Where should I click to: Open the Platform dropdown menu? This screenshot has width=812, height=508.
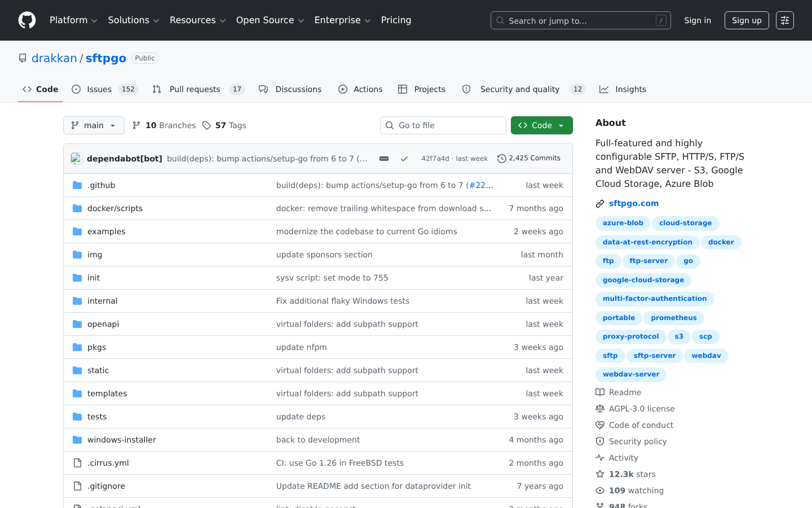click(73, 20)
